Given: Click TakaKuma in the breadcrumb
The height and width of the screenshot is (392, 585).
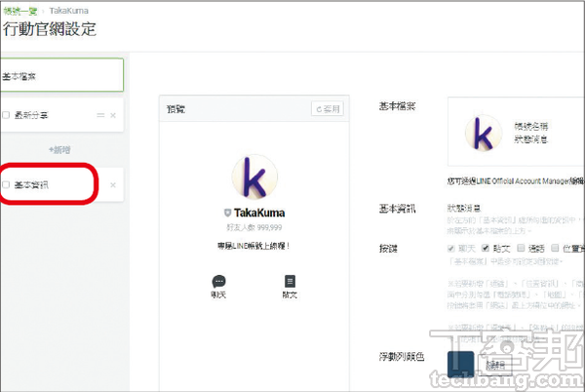Looking at the screenshot, I should click(68, 11).
